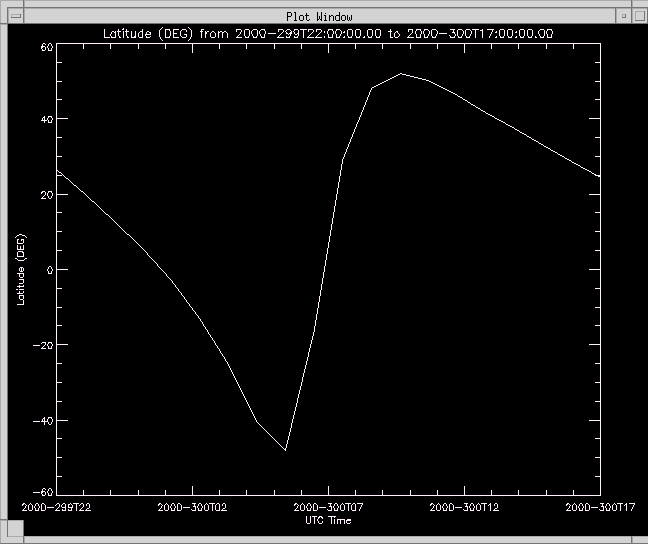The width and height of the screenshot is (648, 544).
Task: Click the plot title starting with Latitude (DEG) from
Action: pyautogui.click(x=329, y=34)
